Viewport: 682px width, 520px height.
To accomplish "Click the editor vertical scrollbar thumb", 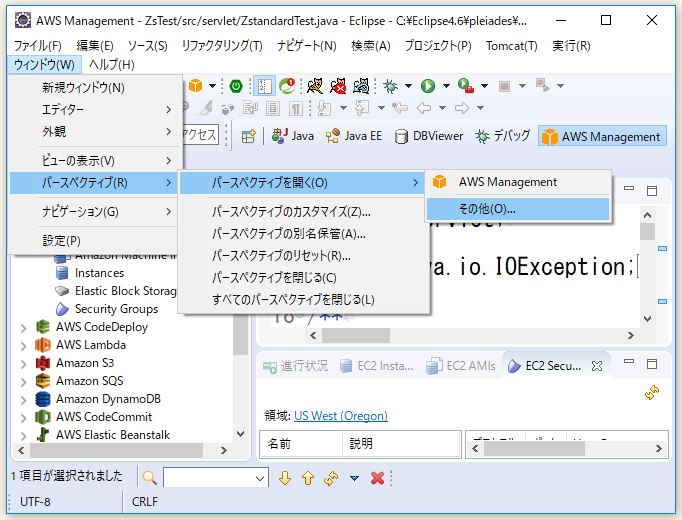I will (x=648, y=231).
